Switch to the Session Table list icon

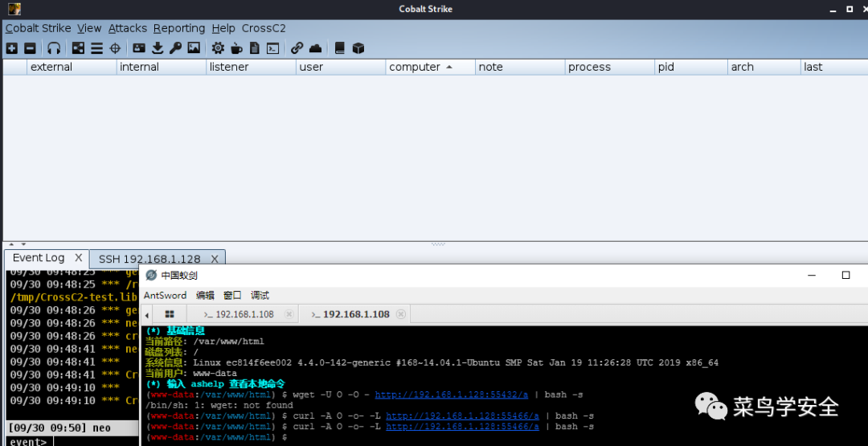97,48
